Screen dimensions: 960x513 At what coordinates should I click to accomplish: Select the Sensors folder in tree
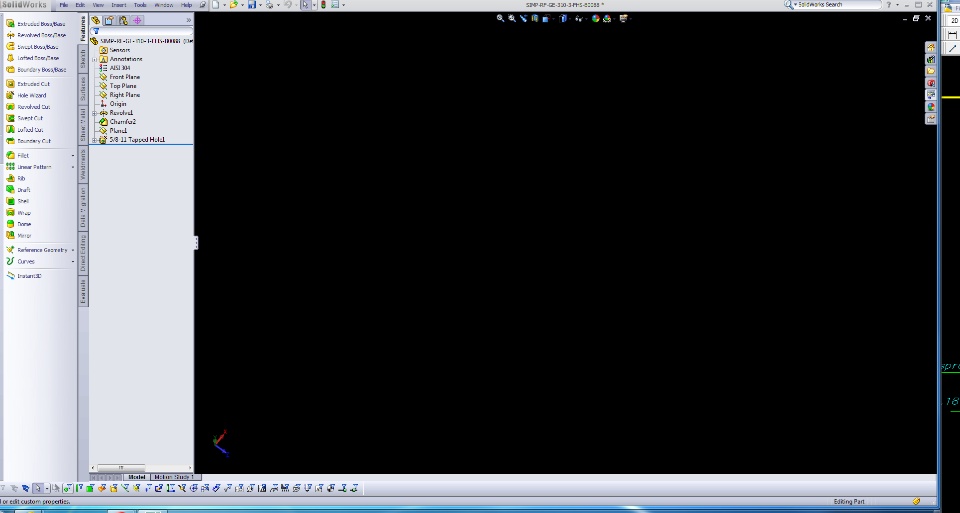coord(115,50)
